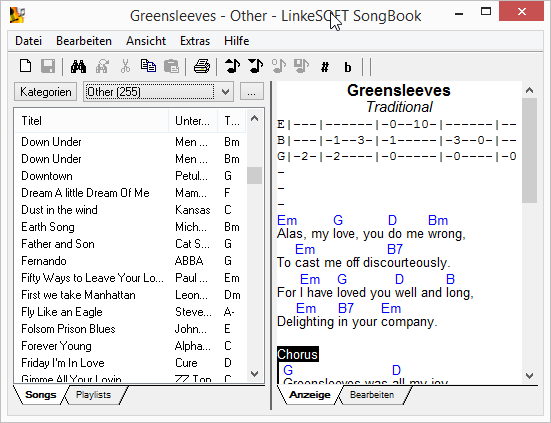
Task: Switch to the Songs tab
Action: tap(40, 395)
